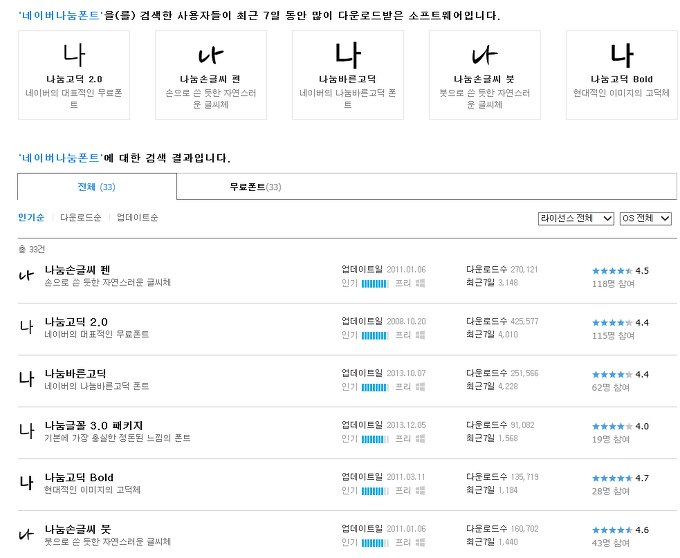Click download count 425,577
The image size is (680, 558).
coord(524,321)
